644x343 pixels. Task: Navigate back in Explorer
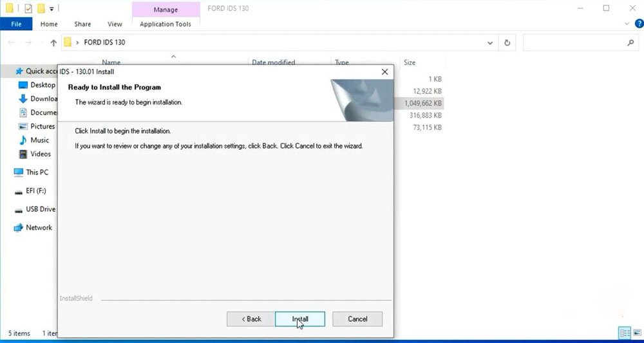tap(12, 42)
